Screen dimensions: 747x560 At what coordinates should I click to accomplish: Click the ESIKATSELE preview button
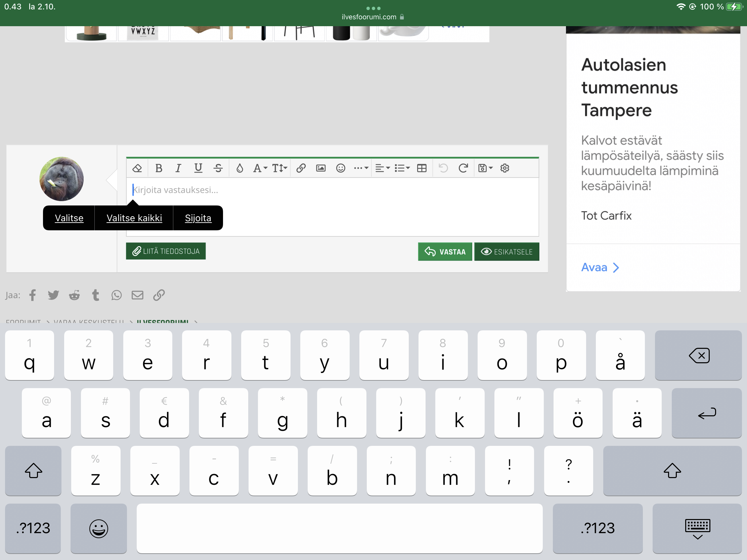(507, 252)
